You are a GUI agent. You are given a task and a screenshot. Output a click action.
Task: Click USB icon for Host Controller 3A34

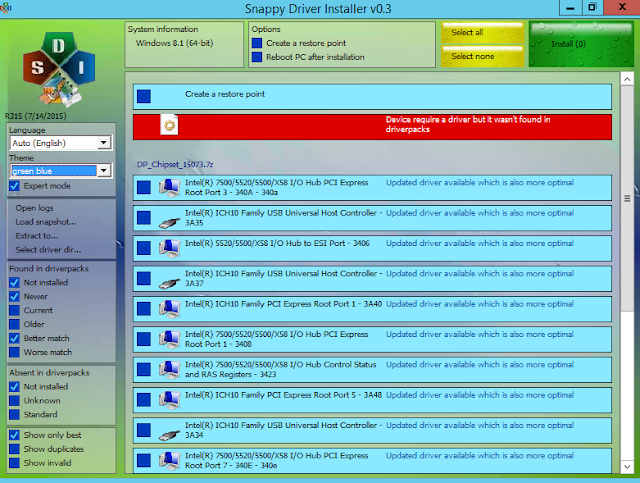pos(169,435)
